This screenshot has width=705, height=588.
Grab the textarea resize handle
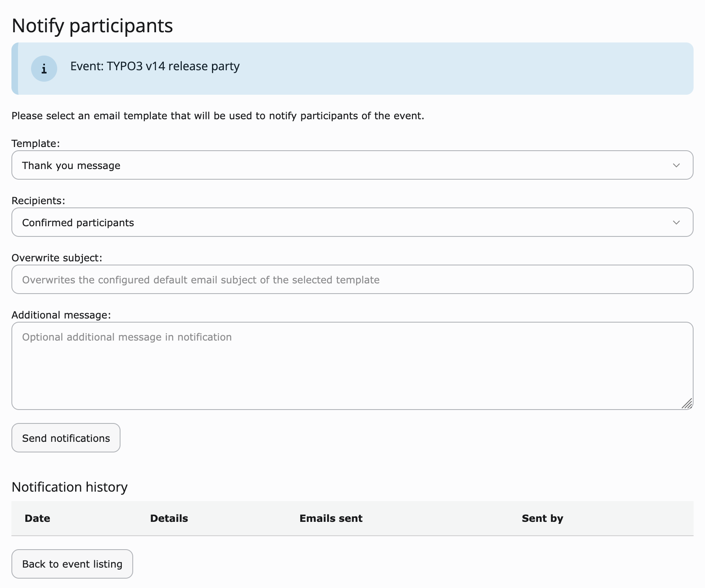pyautogui.click(x=687, y=403)
